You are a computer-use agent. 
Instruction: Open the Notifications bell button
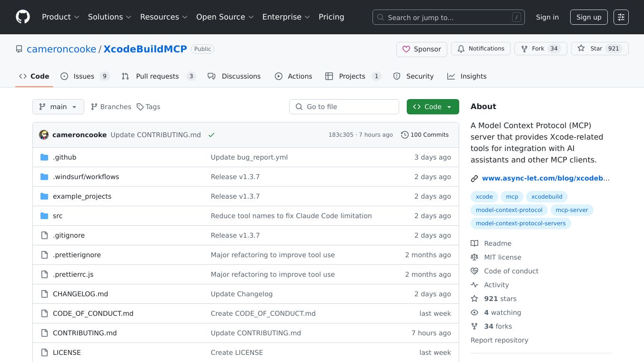(x=481, y=49)
